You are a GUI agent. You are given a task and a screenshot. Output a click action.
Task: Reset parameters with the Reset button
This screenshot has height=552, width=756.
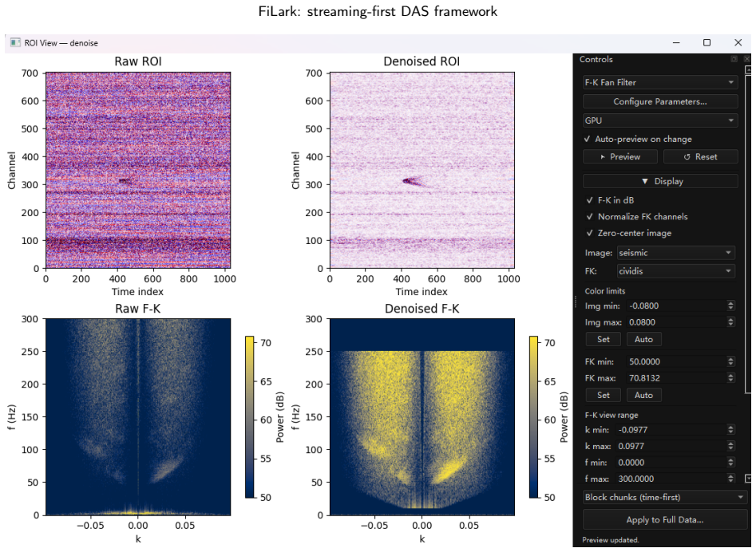(x=701, y=156)
